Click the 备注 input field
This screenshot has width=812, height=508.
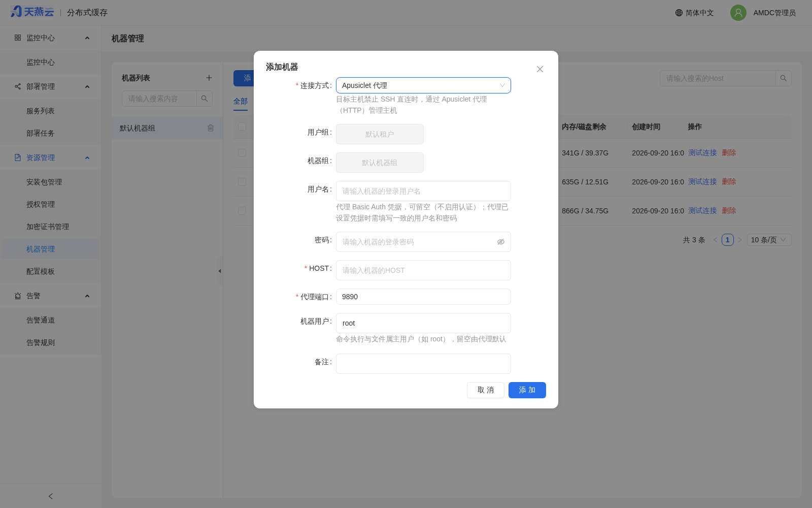click(423, 364)
